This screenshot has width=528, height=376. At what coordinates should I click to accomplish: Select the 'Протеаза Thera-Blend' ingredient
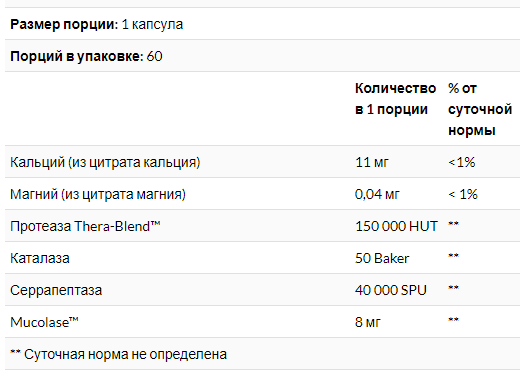coord(85,226)
